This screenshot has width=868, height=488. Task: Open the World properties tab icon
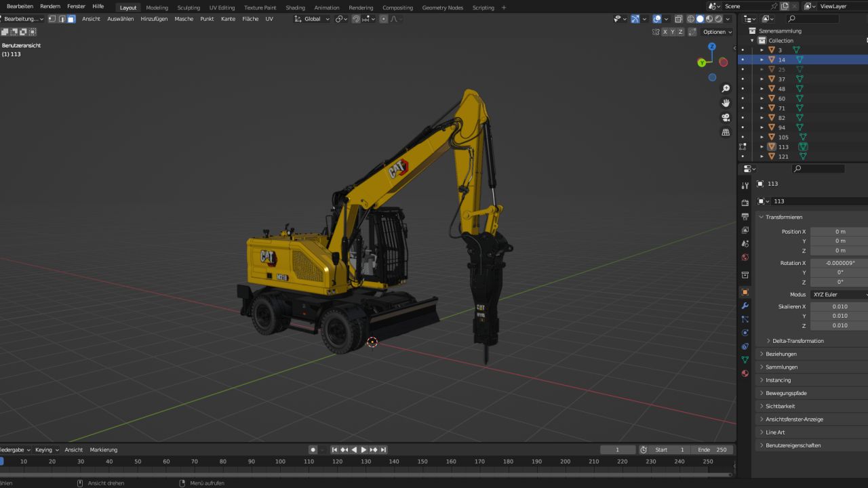coord(745,257)
